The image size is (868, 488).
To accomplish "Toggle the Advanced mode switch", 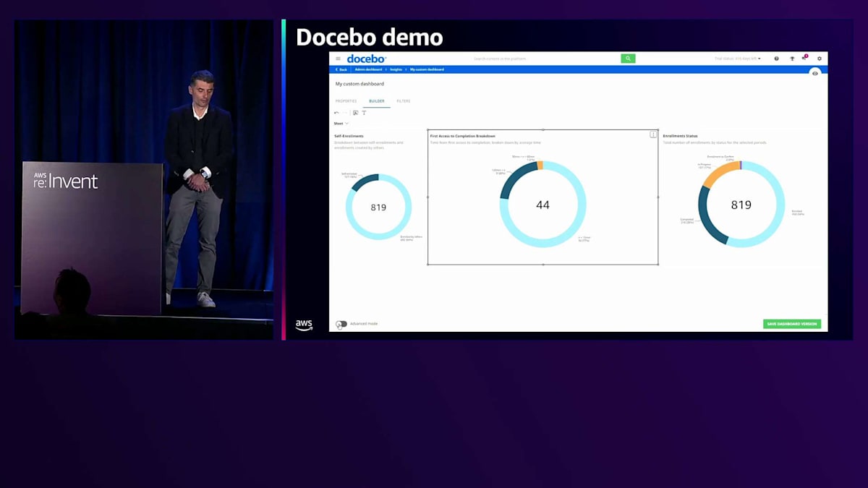I will tap(341, 324).
